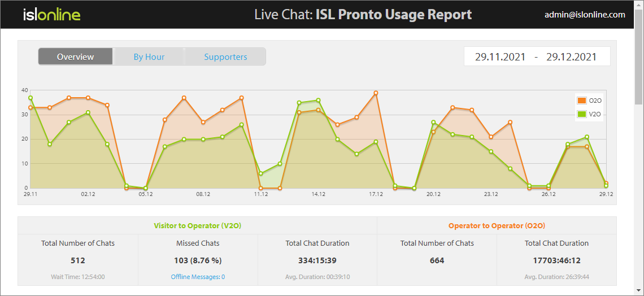
Task: Click the Missed Chats value 103 (8.76 %)
Action: pos(198,260)
